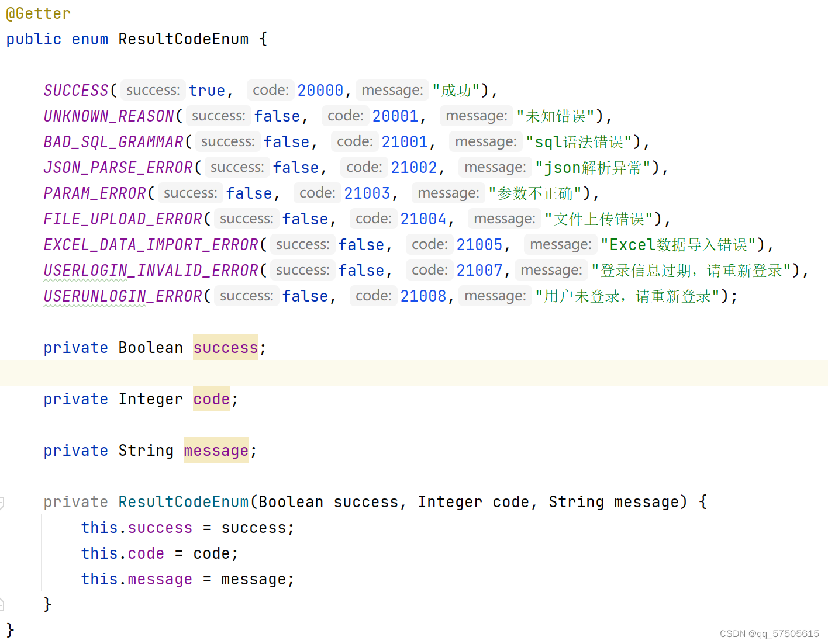The height and width of the screenshot is (644, 828).
Task: Select the highlighted success field name
Action: [x=225, y=347]
